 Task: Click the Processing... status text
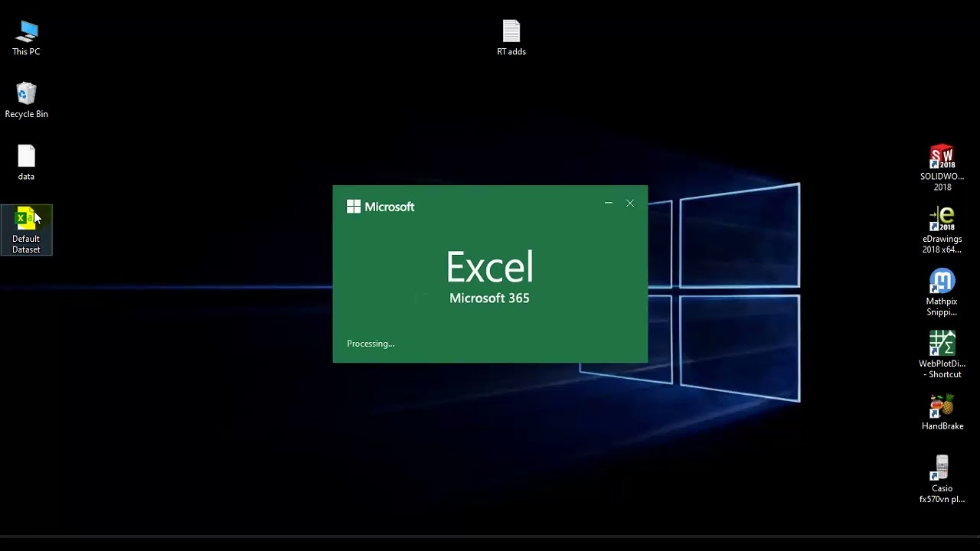click(371, 344)
